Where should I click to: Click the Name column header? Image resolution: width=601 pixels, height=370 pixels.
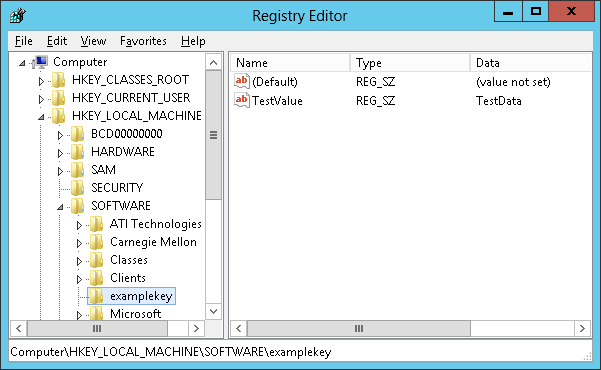(290, 62)
